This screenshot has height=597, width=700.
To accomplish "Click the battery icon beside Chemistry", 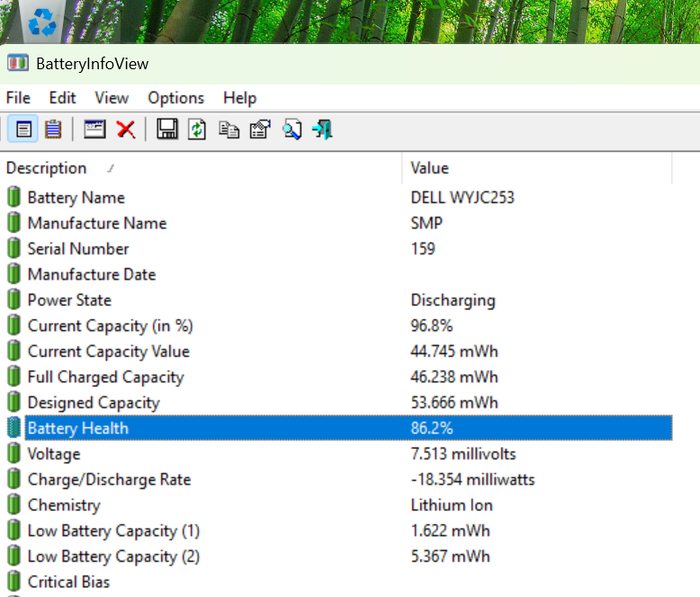I will 13,505.
